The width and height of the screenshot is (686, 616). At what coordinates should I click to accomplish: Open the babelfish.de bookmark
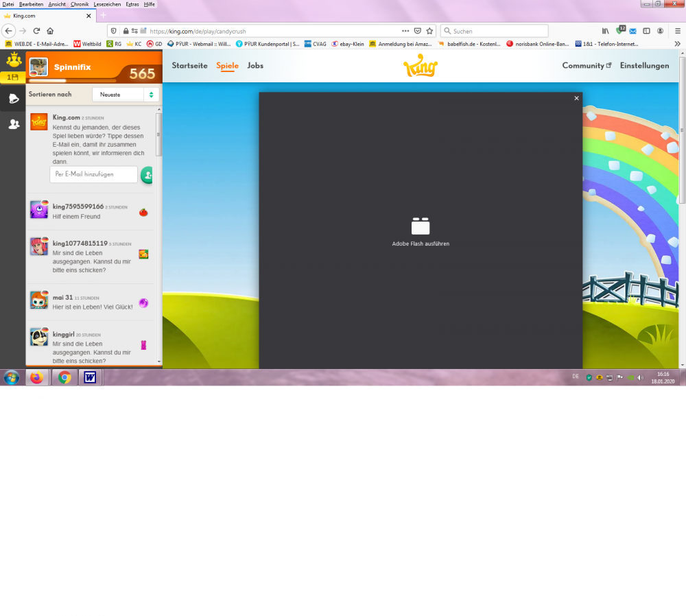tap(469, 44)
